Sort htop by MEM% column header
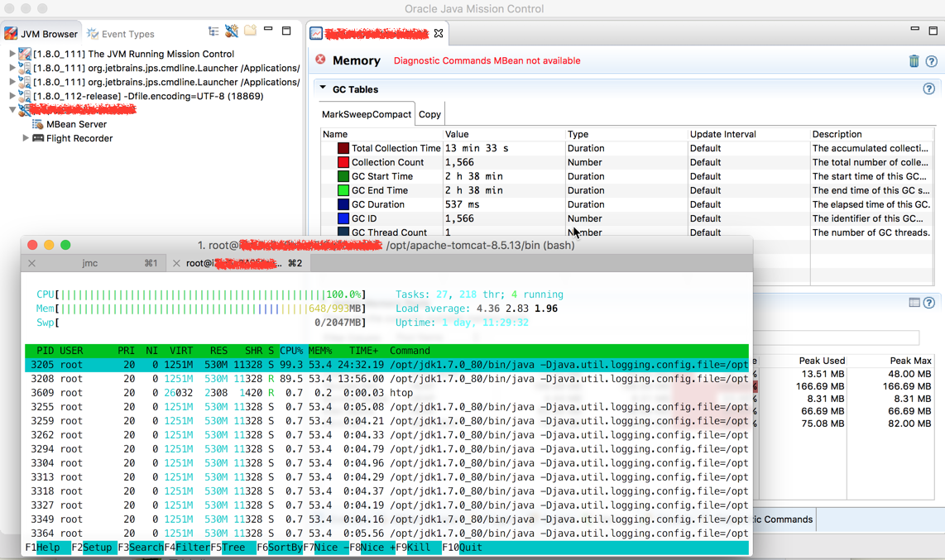 (320, 351)
